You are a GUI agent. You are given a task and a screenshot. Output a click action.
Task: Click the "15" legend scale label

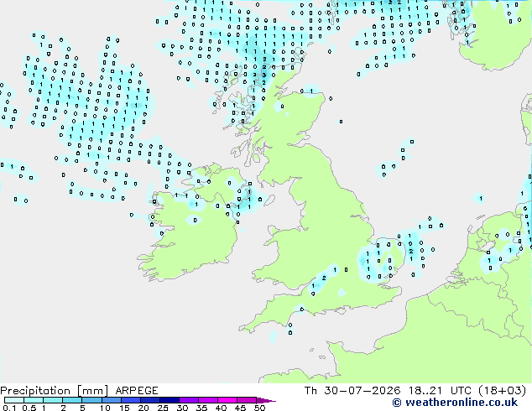pos(124,408)
